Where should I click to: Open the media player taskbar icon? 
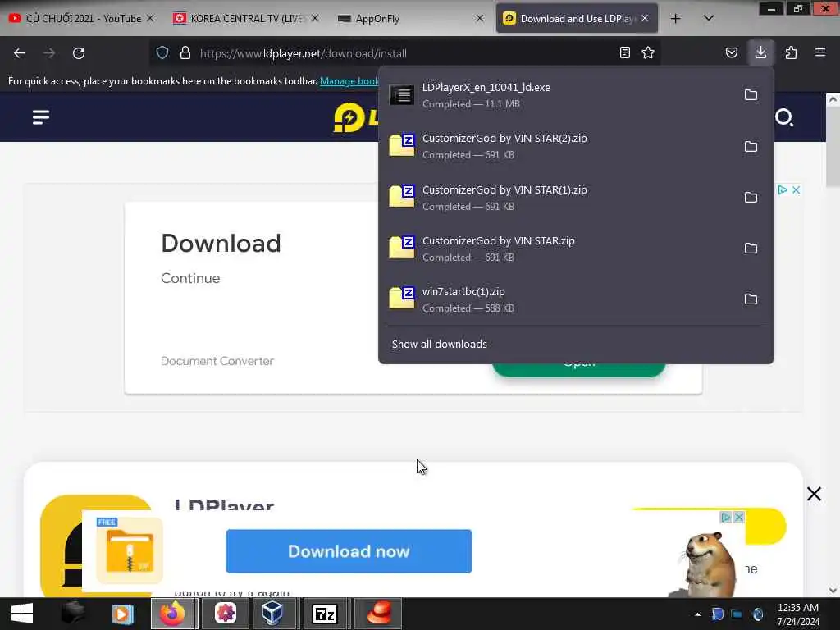click(x=122, y=614)
